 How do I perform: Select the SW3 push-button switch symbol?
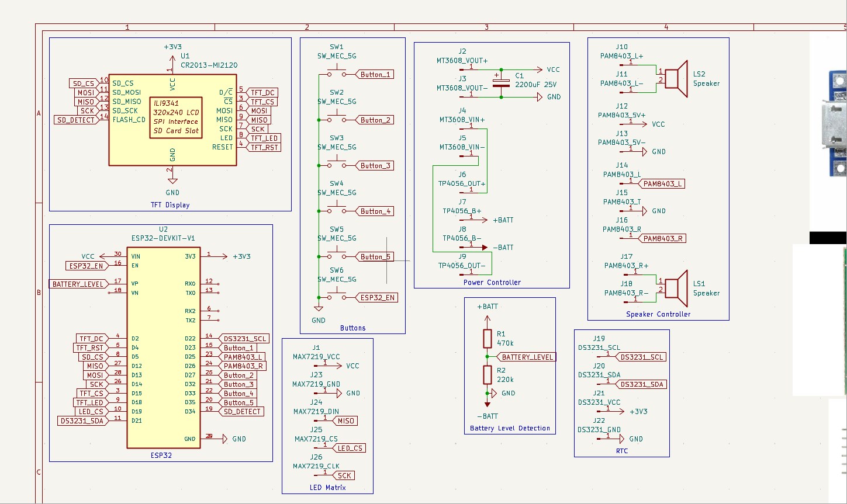pyautogui.click(x=336, y=165)
